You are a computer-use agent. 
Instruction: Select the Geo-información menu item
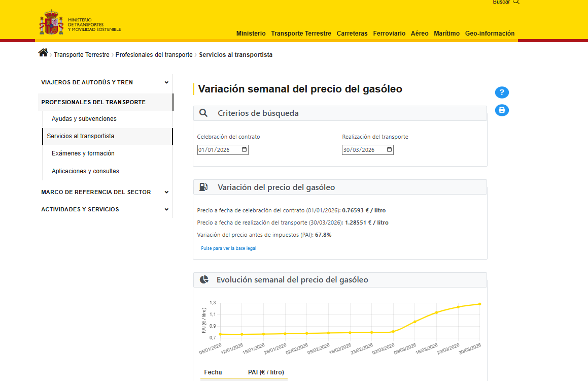tap(490, 34)
